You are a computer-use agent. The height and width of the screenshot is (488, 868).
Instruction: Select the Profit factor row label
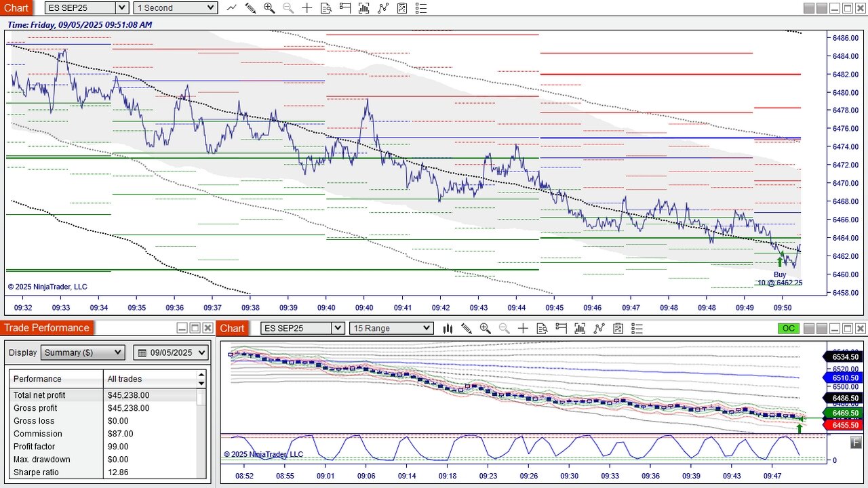35,447
